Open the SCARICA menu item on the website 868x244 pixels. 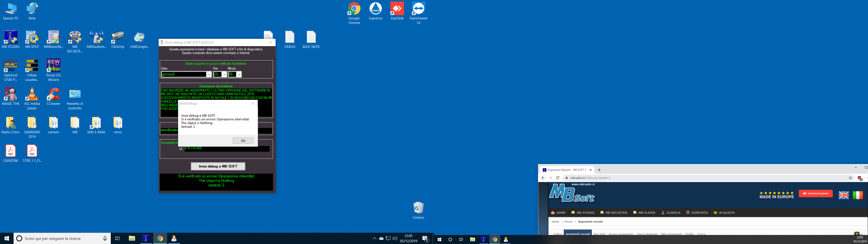(670, 212)
